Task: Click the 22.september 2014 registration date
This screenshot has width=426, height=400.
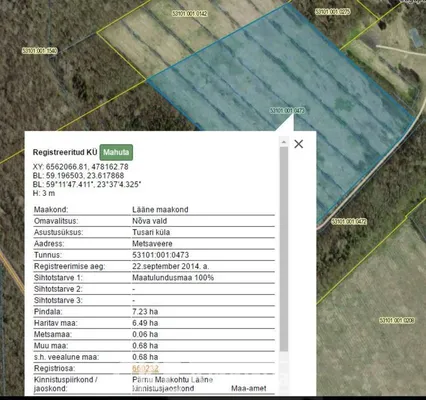Action: click(171, 266)
